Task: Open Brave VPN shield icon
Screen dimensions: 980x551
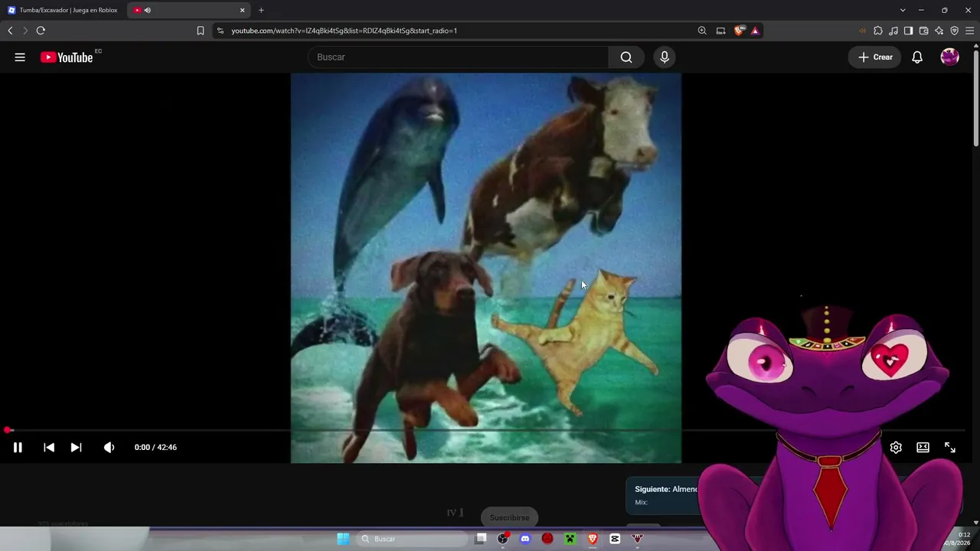Action: click(955, 31)
